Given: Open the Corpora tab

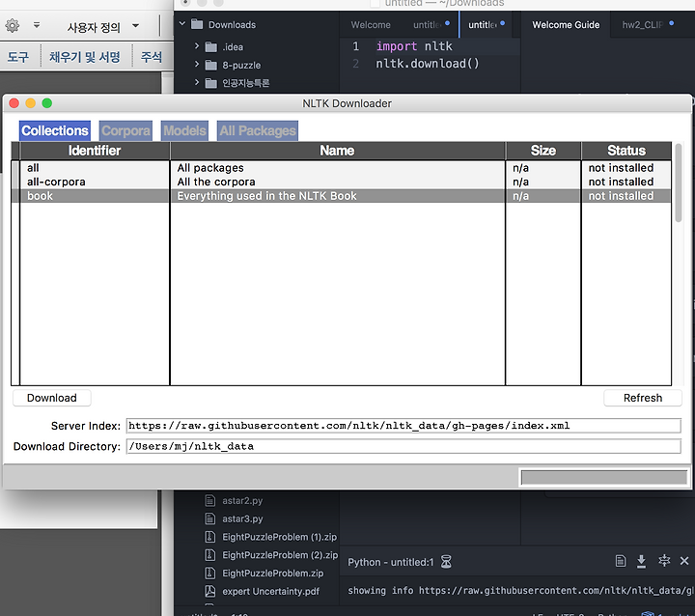Looking at the screenshot, I should (125, 131).
